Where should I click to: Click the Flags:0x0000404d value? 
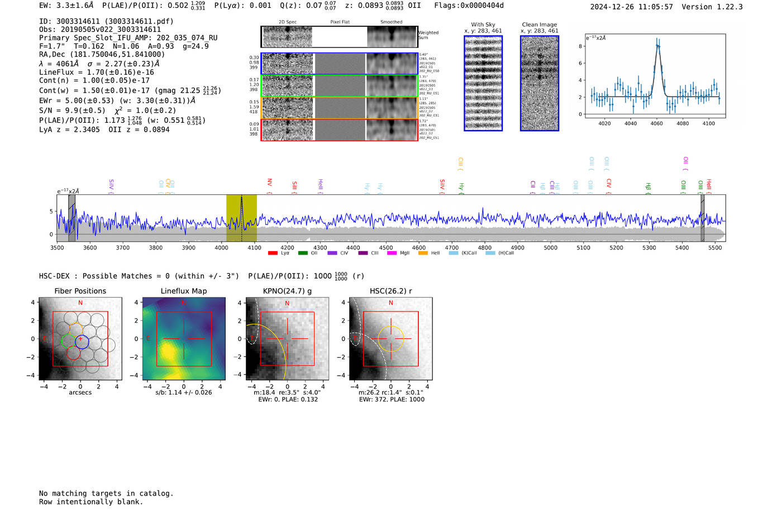pyautogui.click(x=469, y=6)
